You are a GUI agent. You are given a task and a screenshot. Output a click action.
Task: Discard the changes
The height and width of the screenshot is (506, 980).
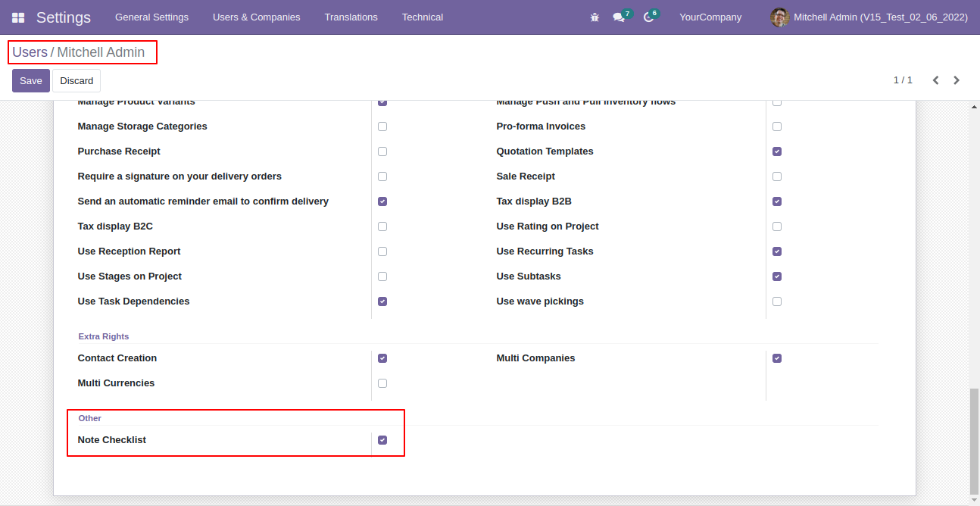pos(76,80)
